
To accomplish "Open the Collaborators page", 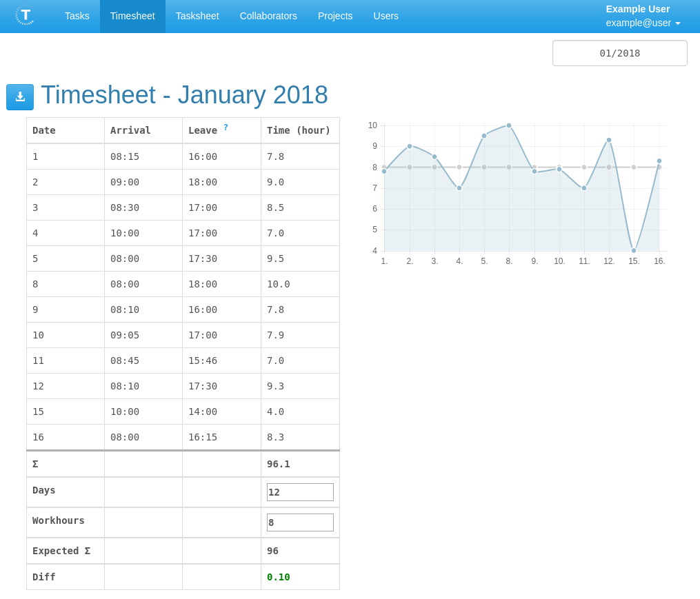I will click(268, 16).
